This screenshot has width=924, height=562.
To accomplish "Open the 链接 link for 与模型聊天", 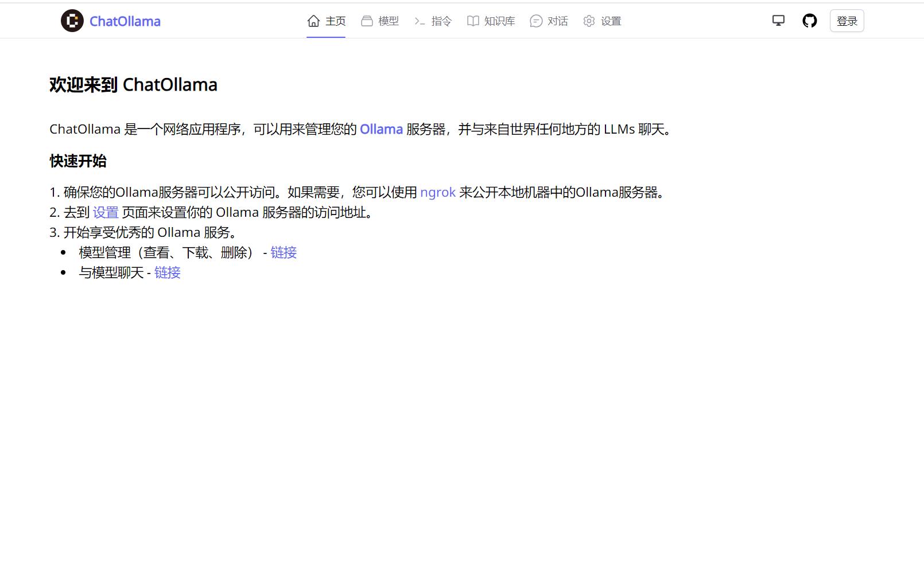I will 168,272.
